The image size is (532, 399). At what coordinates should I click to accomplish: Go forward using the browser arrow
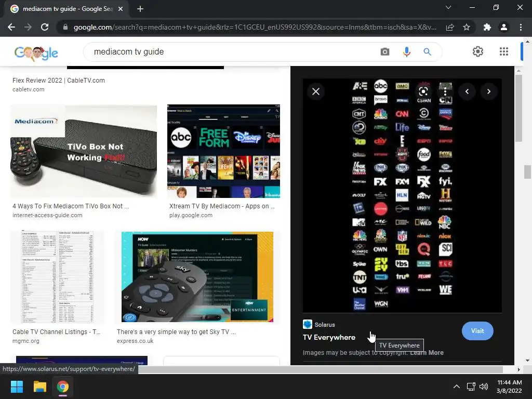(x=28, y=27)
